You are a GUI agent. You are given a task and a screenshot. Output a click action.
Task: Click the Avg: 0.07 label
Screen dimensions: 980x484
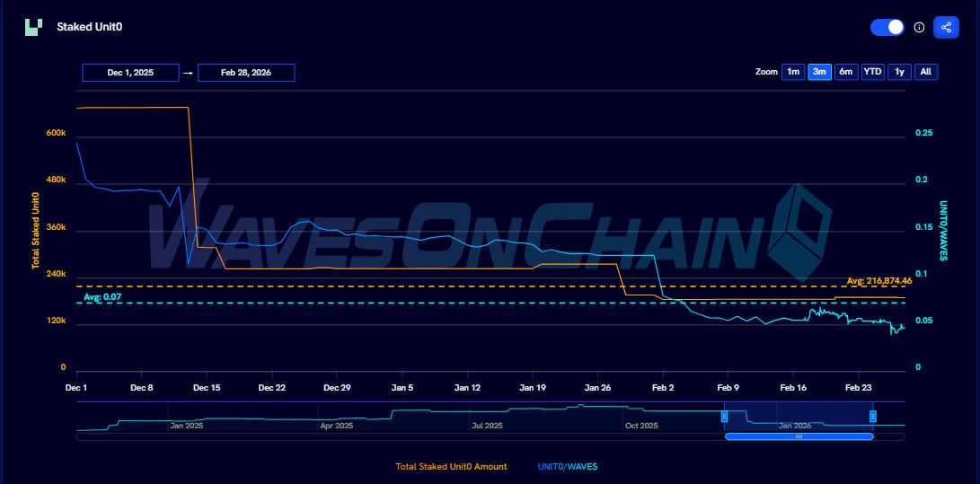(x=102, y=296)
